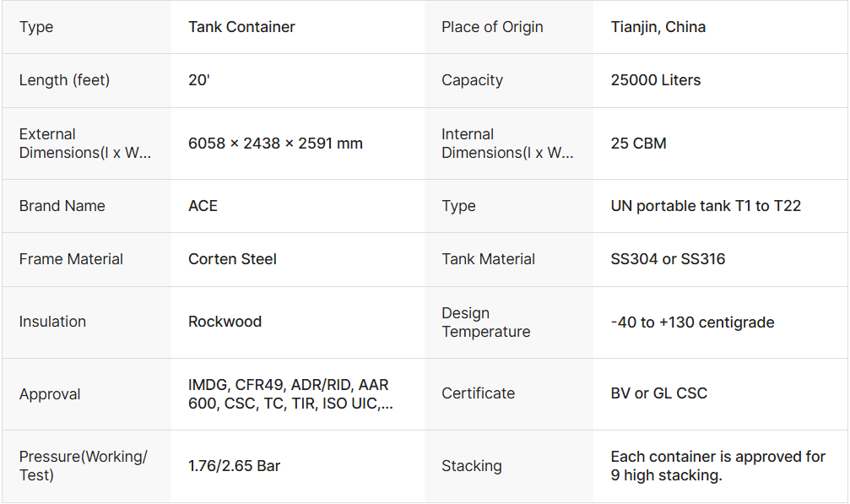Image resolution: width=850 pixels, height=504 pixels.
Task: Select the "6058 × 2438 × 2591 mm" value
Action: [275, 144]
